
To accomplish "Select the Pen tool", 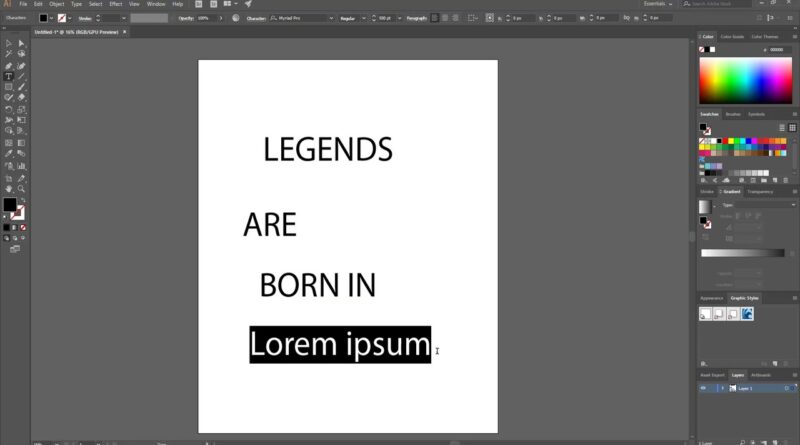I will click(8, 65).
